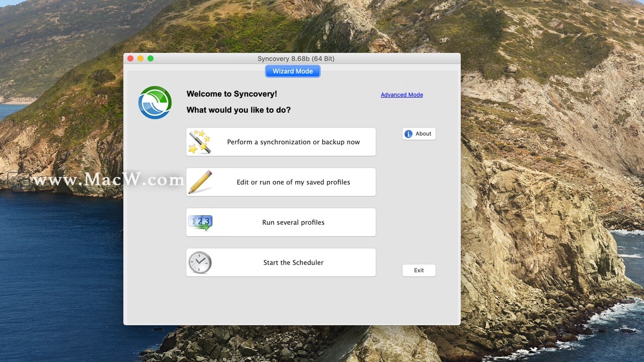This screenshot has height=362, width=644.
Task: Click the magic wand stars icon
Action: pos(200,142)
